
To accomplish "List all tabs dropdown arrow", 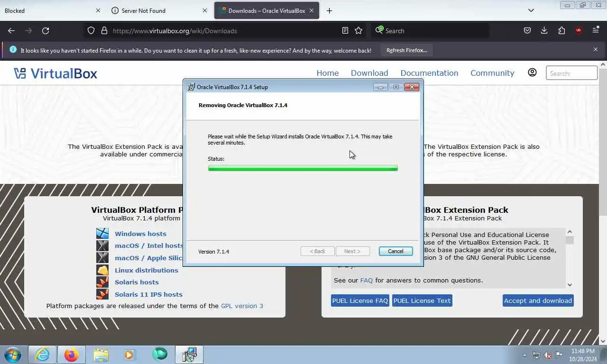I will (531, 10).
